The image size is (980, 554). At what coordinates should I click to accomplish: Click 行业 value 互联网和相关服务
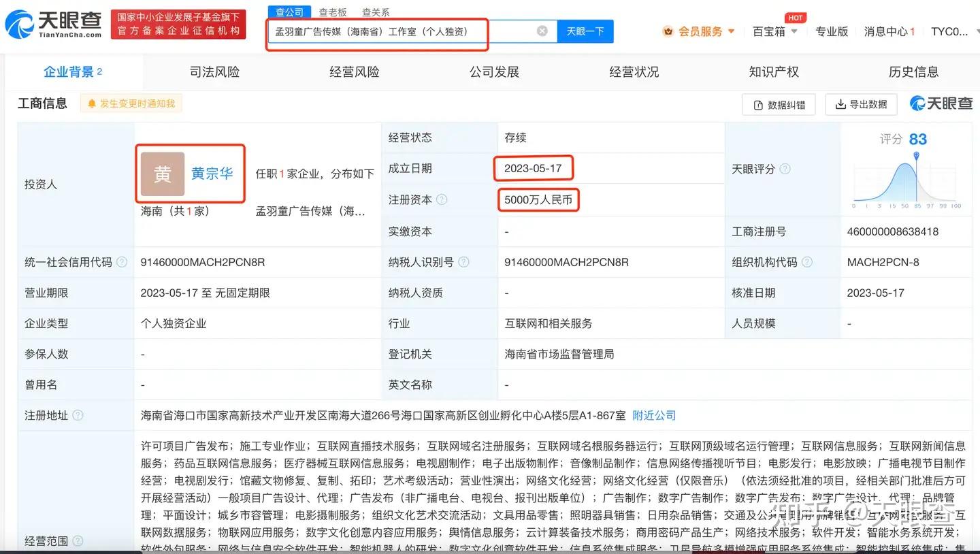click(549, 323)
